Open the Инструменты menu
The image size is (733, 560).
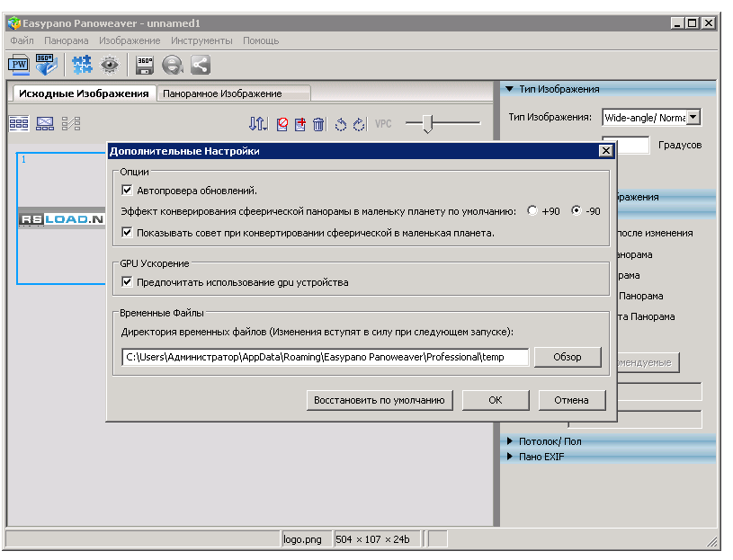point(201,40)
